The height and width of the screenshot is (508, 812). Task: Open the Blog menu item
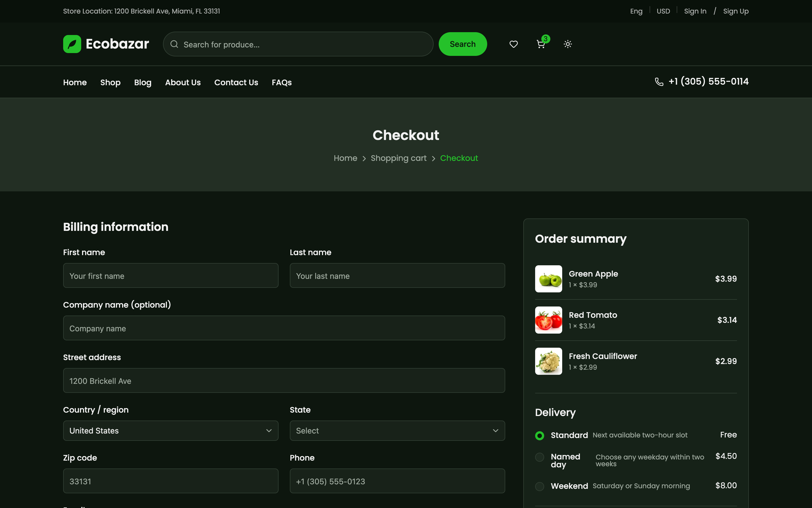tap(143, 82)
